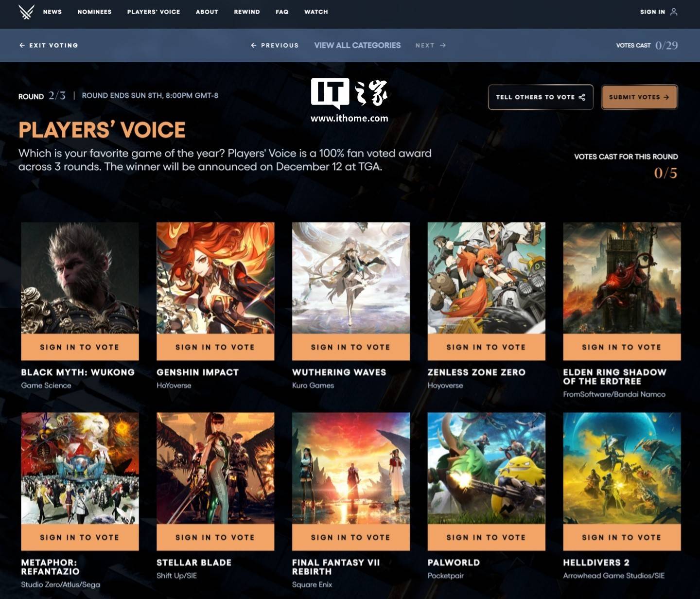Click the share icon on Tell Others to Vote
Screen dimensions: 700x599
(x=582, y=97)
